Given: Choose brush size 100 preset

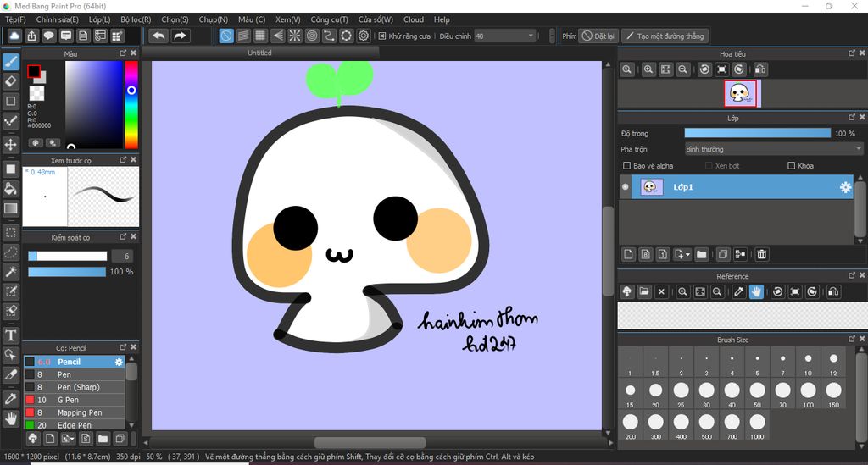Looking at the screenshot, I should [808, 394].
